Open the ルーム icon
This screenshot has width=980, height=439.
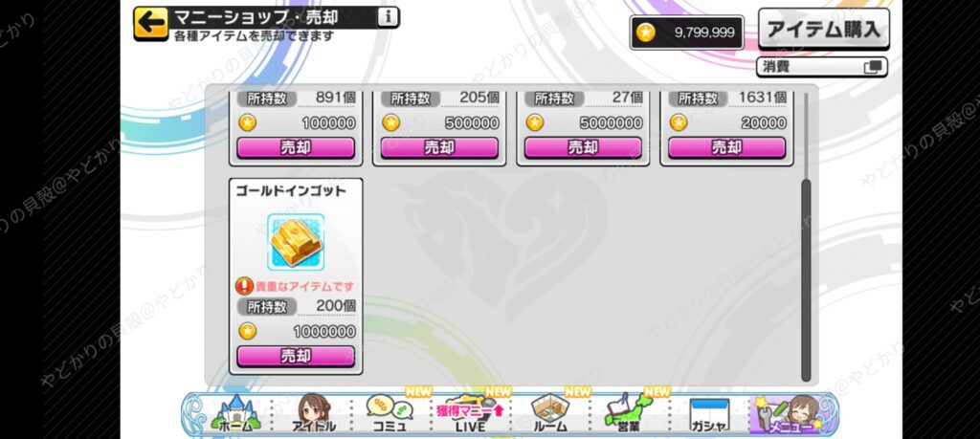550,415
